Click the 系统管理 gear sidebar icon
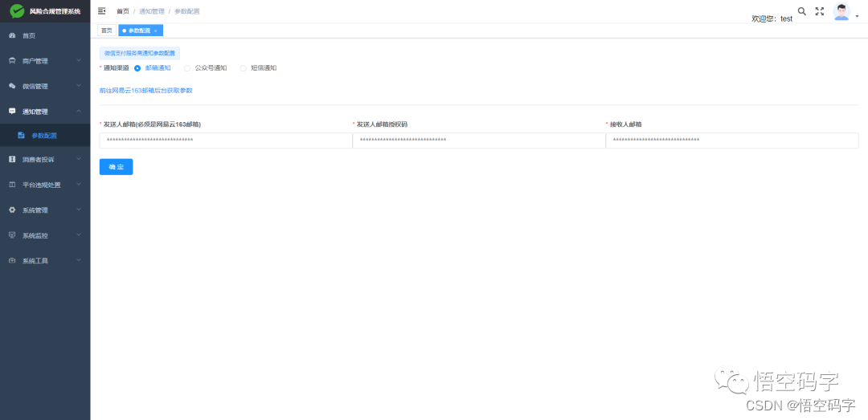868x420 pixels. [x=12, y=210]
